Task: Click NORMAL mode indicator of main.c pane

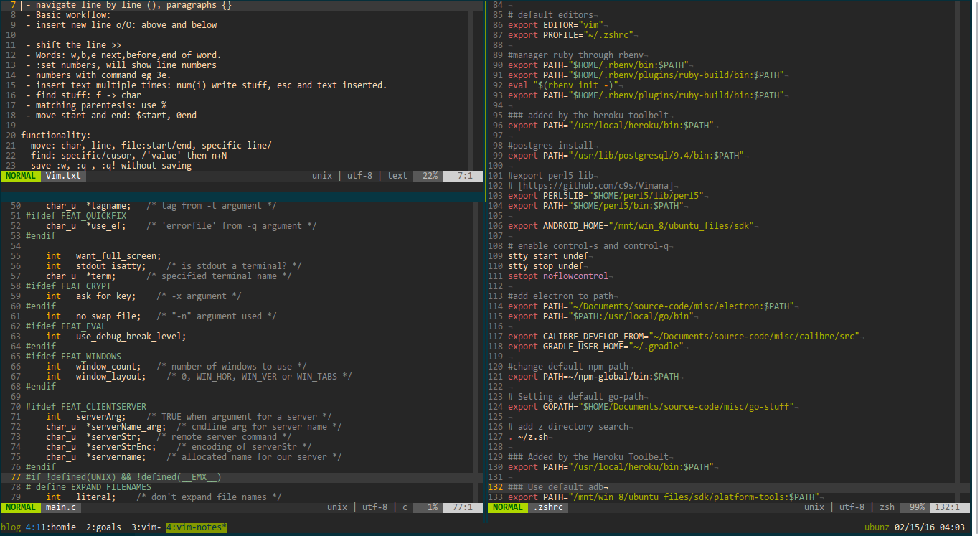Action: click(x=20, y=507)
